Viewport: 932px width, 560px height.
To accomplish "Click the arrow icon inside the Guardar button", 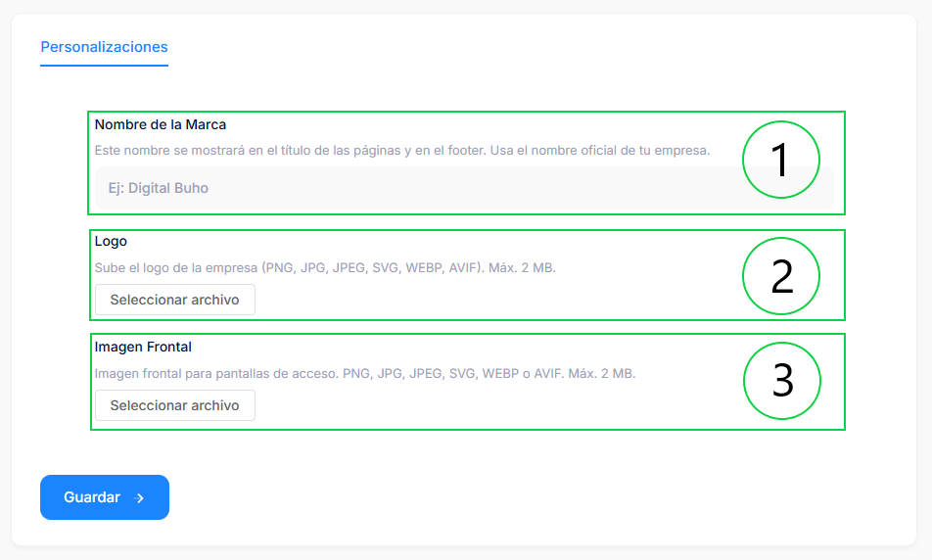I will click(x=139, y=498).
